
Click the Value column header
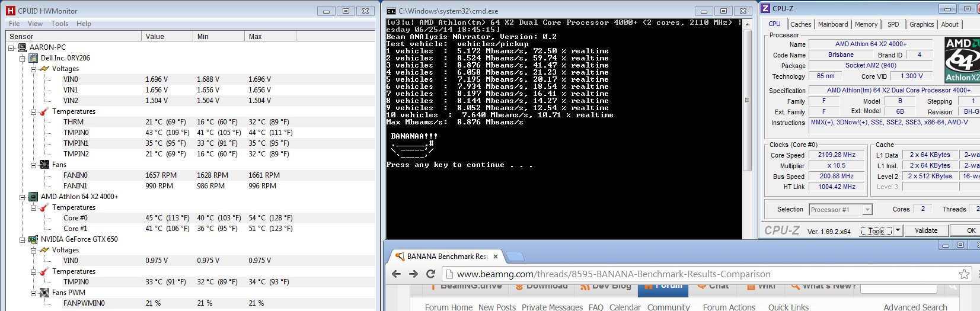168,37
